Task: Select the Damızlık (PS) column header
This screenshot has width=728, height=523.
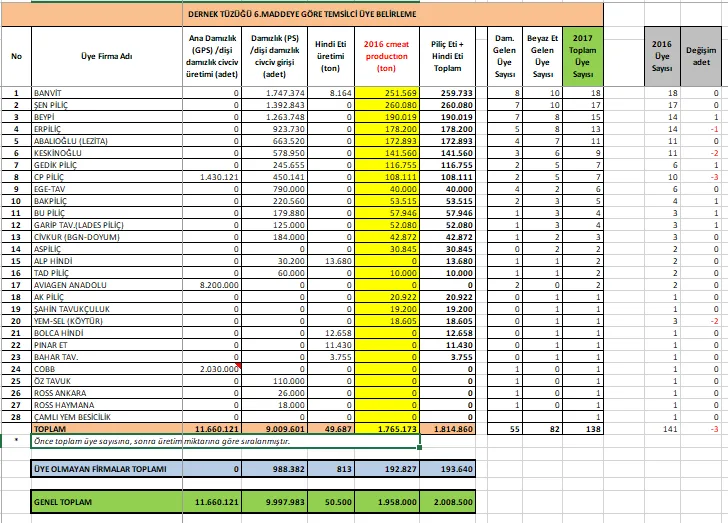Action: (x=274, y=56)
